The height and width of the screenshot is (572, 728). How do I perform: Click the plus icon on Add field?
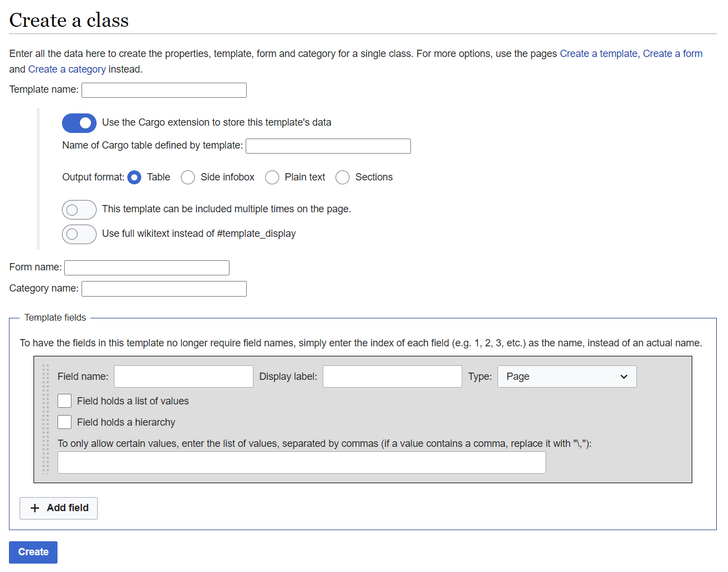[x=35, y=508]
